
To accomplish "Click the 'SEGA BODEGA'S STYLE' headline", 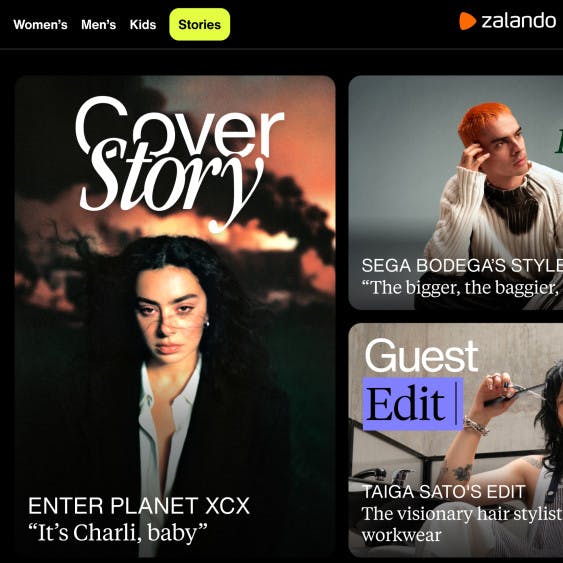I will [x=462, y=266].
